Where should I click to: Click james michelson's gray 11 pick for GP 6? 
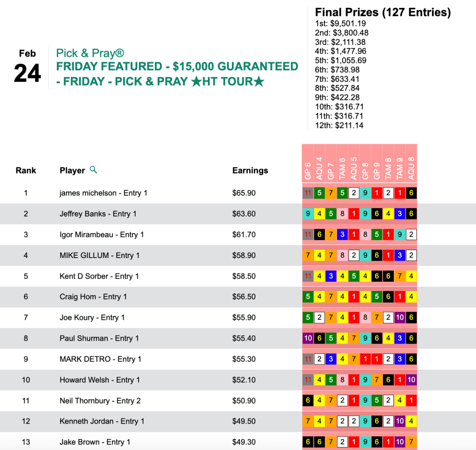click(308, 193)
